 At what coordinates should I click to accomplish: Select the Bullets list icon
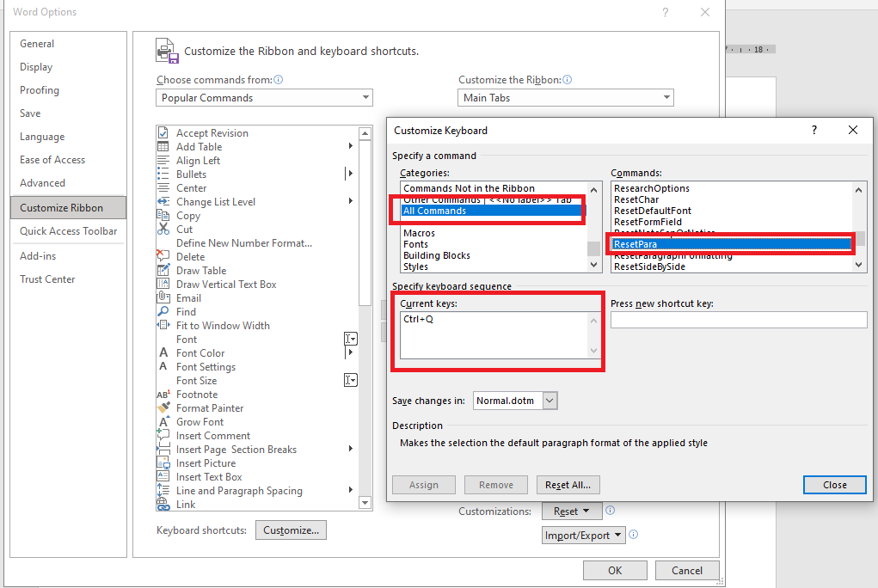[x=163, y=175]
